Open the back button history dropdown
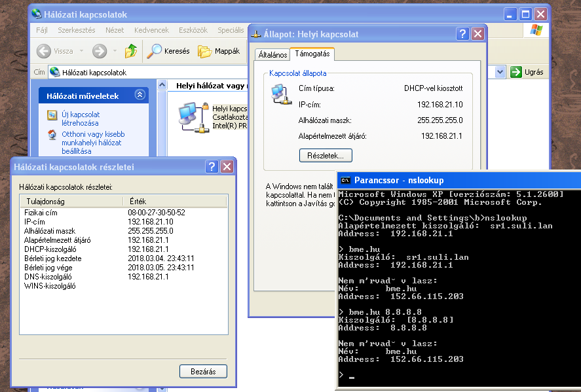This screenshot has height=392, width=581. [x=81, y=51]
